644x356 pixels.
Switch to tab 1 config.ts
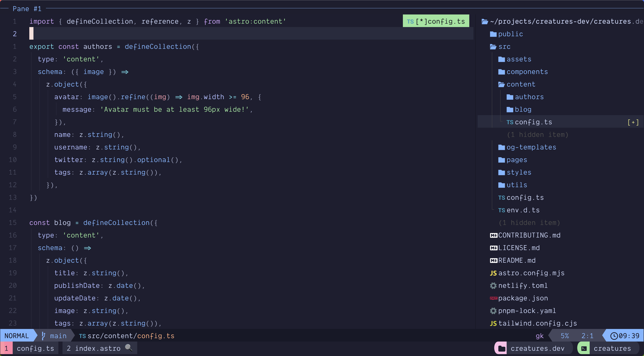tap(30, 348)
